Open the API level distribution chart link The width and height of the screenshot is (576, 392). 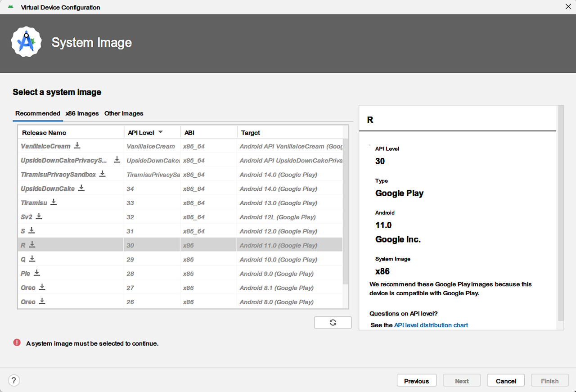(431, 325)
